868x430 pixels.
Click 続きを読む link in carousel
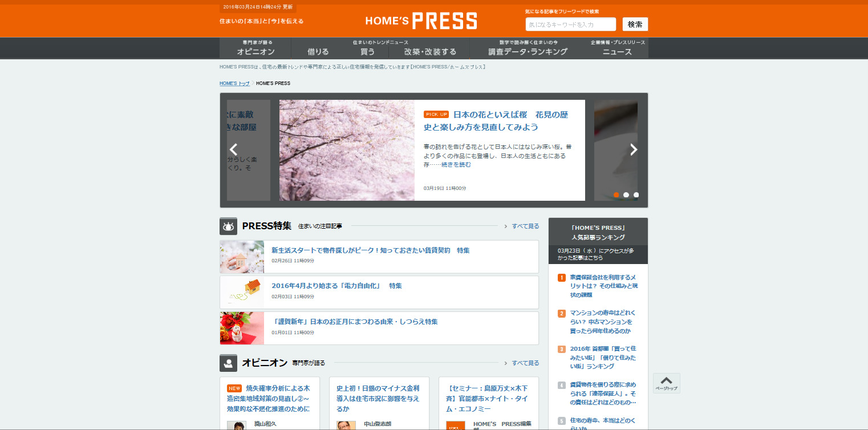click(x=456, y=164)
